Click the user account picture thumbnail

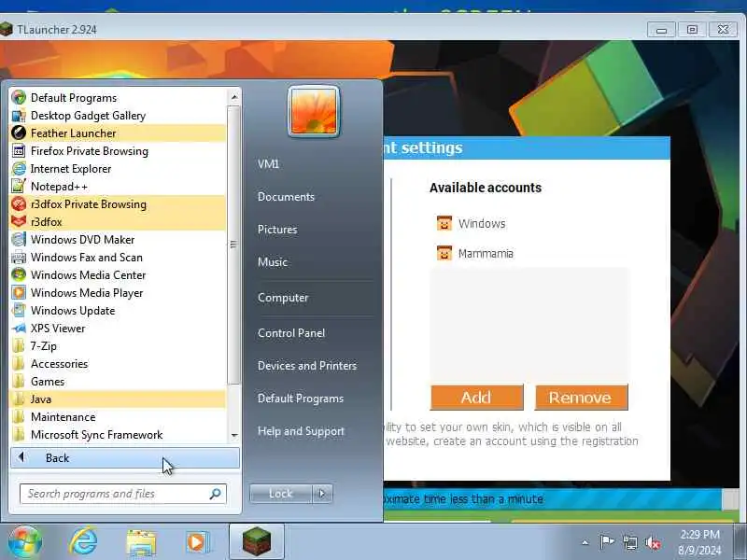click(314, 112)
